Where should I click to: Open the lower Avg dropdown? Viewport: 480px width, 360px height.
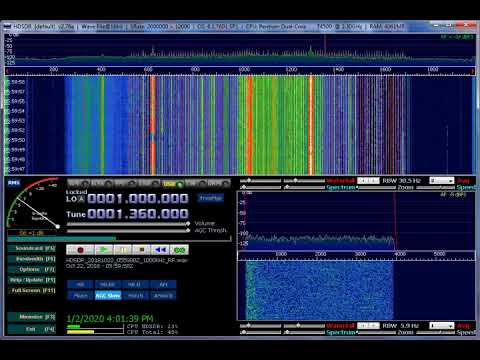click(x=441, y=325)
